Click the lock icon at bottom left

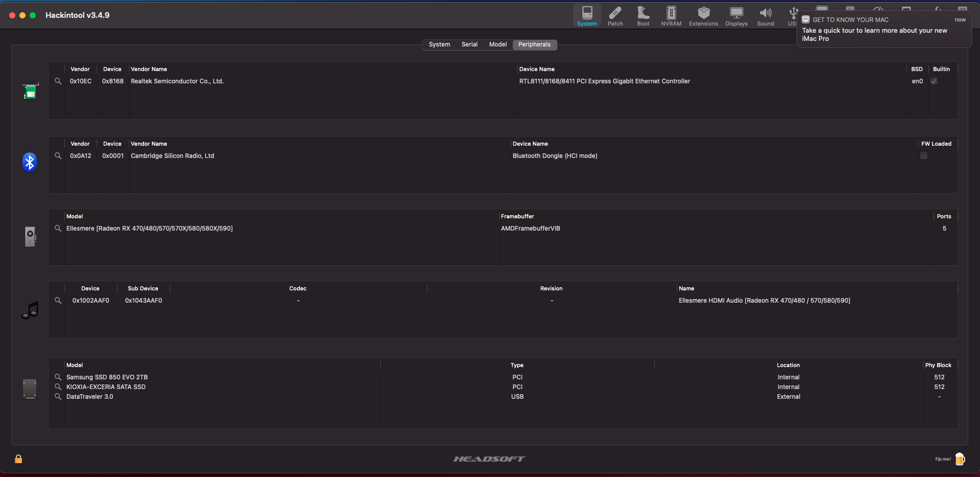[18, 459]
